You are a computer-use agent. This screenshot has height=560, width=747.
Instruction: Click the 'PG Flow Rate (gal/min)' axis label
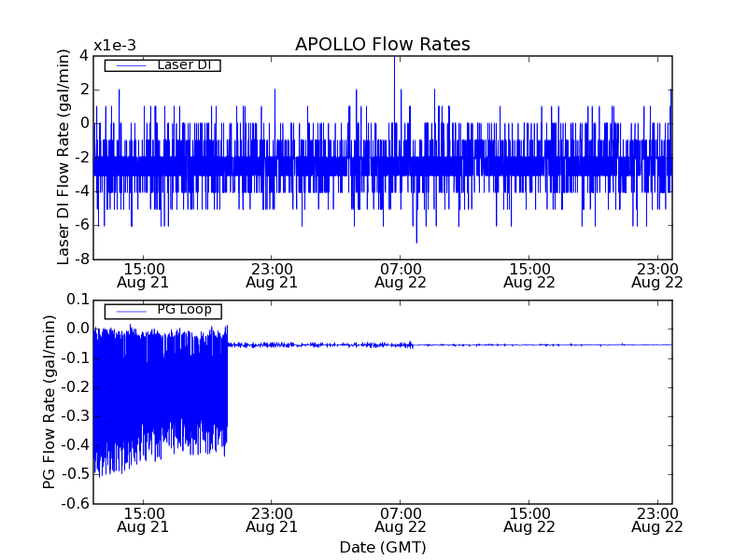click(x=49, y=402)
